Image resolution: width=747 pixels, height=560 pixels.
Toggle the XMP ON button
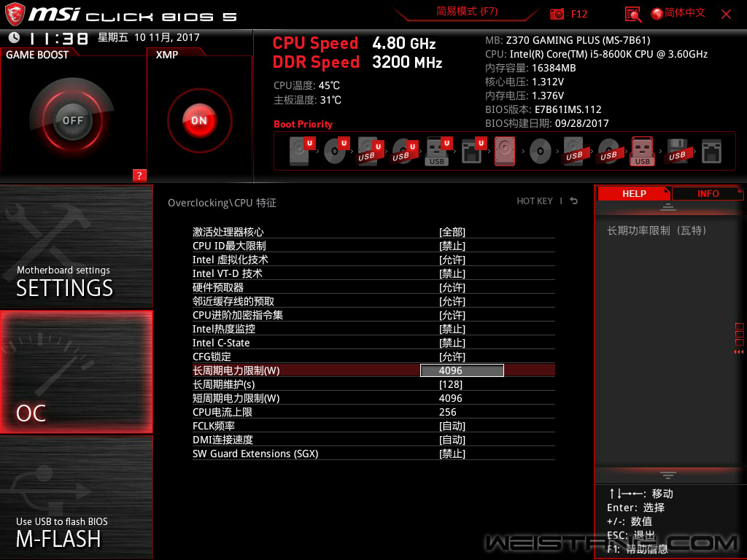click(x=199, y=120)
